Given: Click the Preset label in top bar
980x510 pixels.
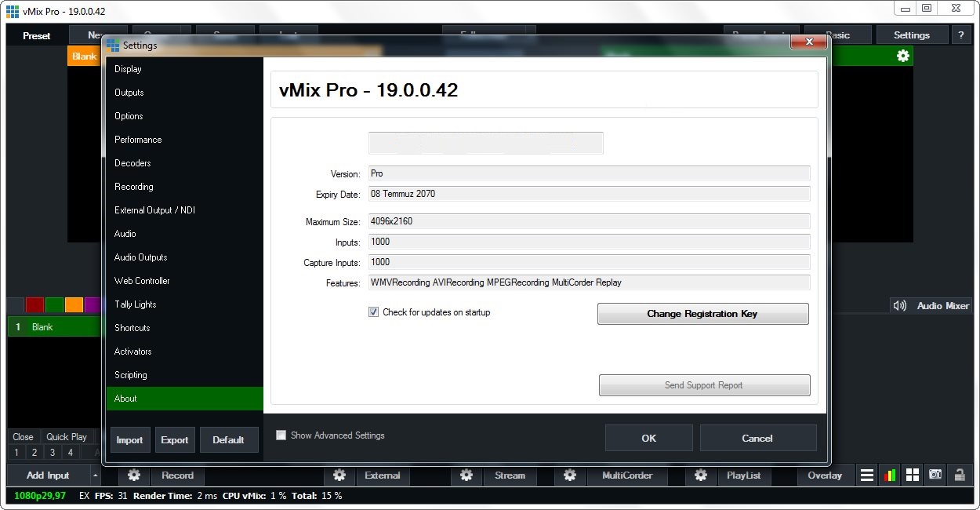Looking at the screenshot, I should pyautogui.click(x=36, y=35).
